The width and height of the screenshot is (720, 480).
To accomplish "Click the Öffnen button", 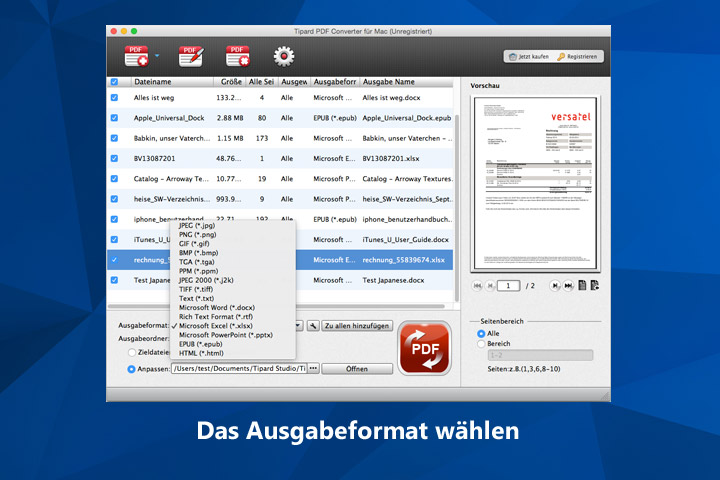I will pyautogui.click(x=357, y=369).
